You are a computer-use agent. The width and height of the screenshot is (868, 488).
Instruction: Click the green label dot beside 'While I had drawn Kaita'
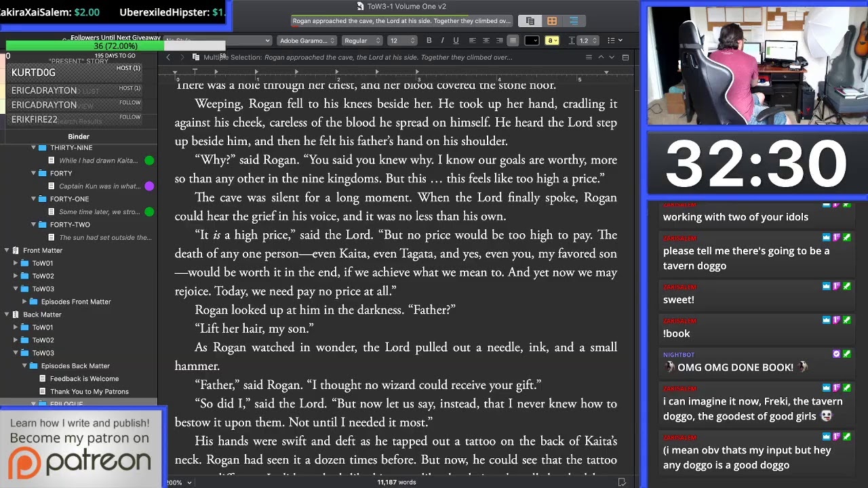click(149, 161)
